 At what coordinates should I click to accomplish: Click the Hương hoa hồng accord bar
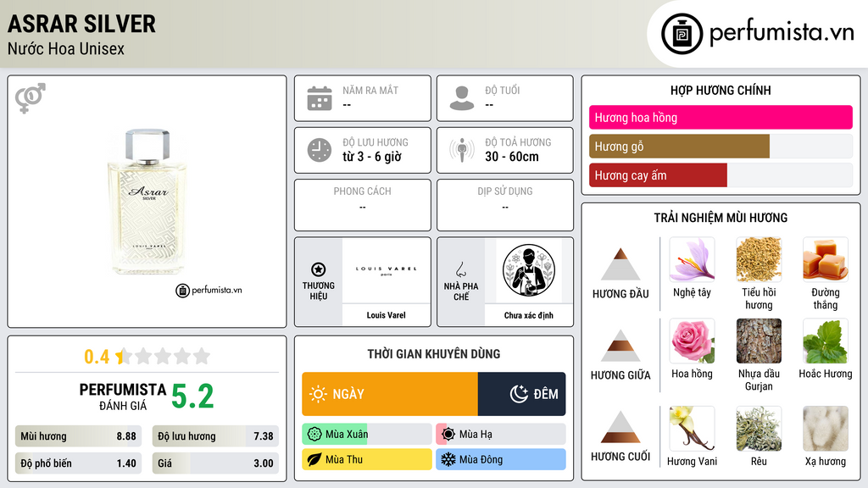click(721, 117)
